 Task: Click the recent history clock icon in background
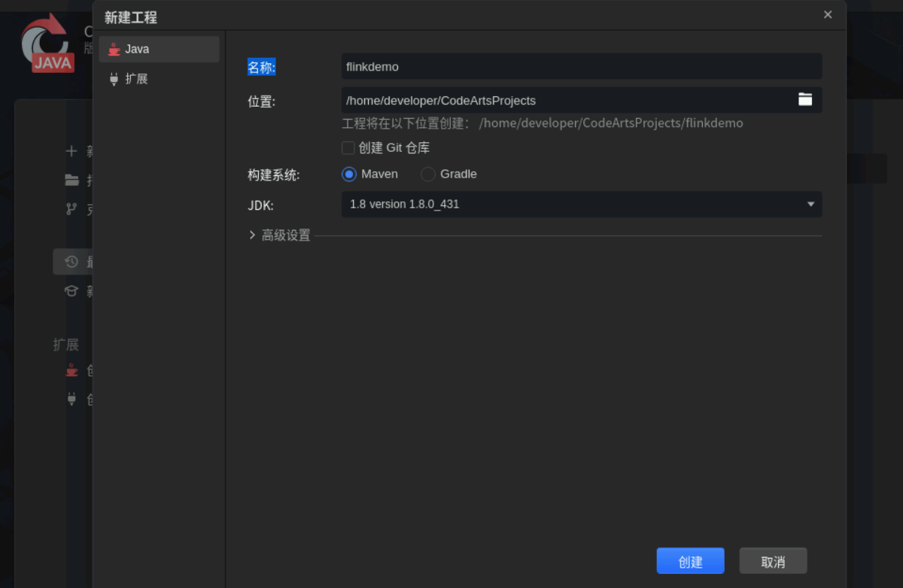point(71,262)
